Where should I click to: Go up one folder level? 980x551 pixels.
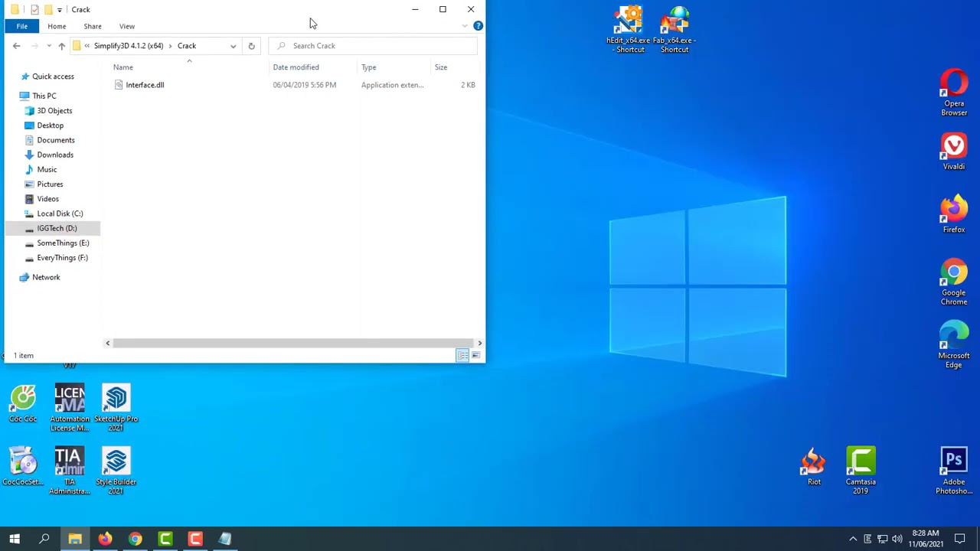62,46
